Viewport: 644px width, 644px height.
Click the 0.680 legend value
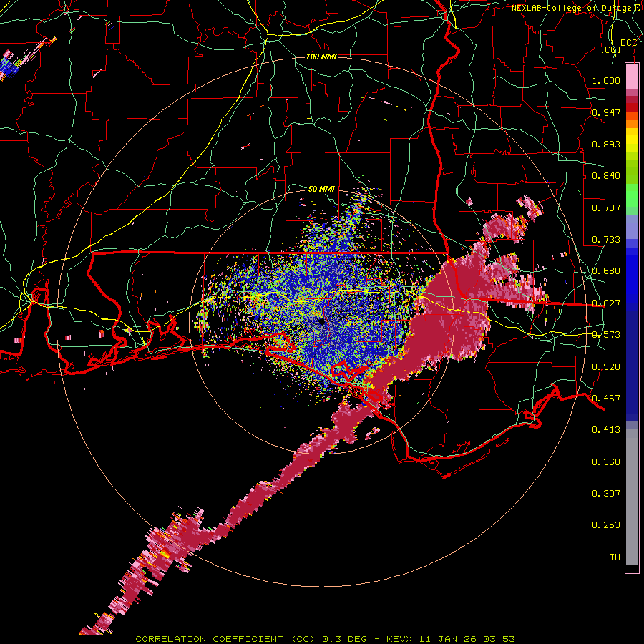tap(606, 271)
